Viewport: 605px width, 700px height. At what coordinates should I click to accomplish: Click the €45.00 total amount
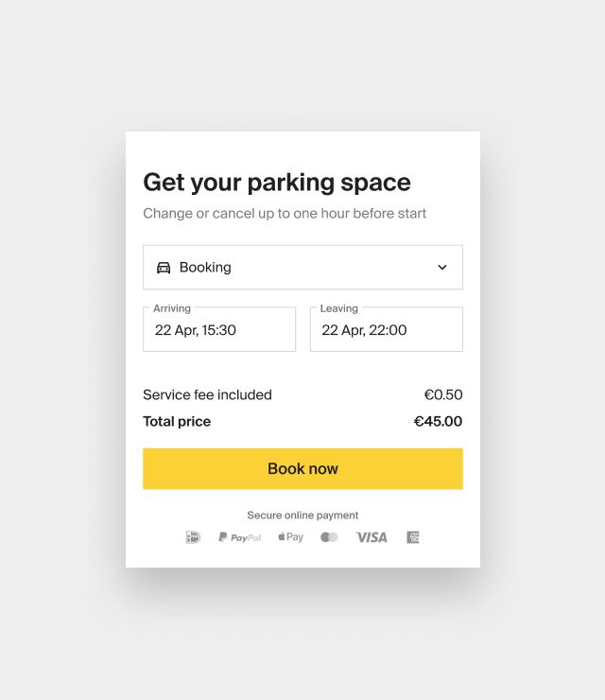(439, 422)
